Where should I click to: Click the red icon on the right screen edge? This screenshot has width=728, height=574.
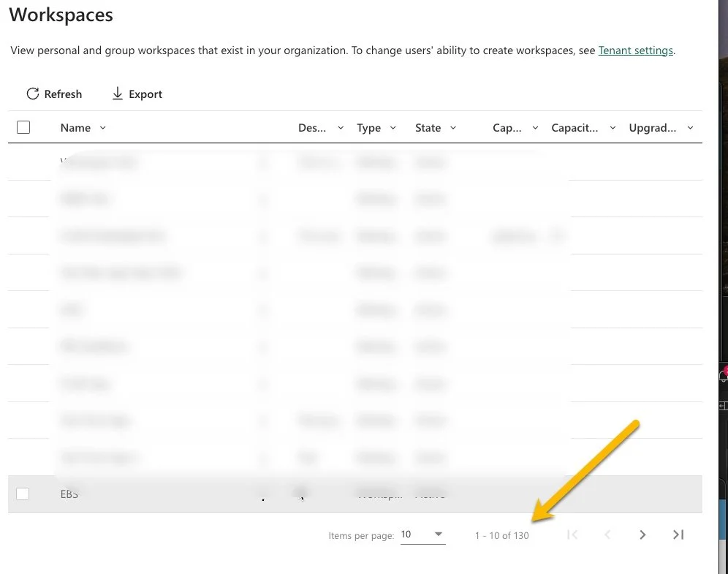pos(724,371)
